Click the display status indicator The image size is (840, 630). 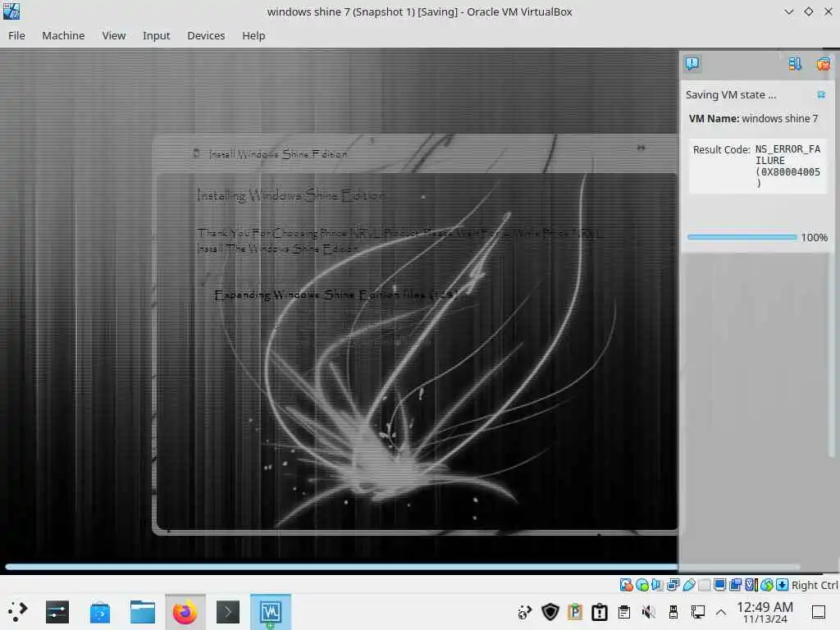click(x=720, y=584)
